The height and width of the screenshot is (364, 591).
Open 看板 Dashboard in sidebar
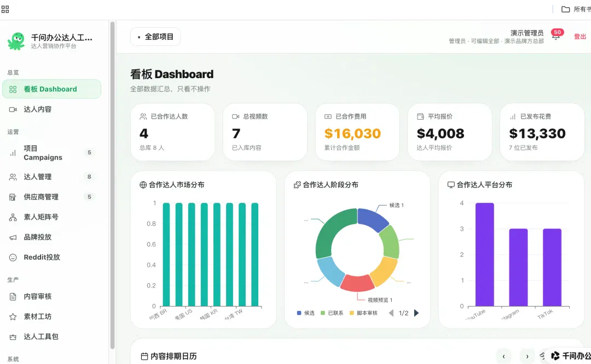pyautogui.click(x=51, y=89)
